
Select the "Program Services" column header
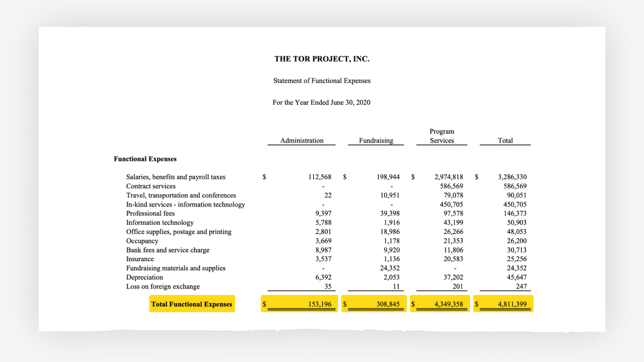(442, 136)
